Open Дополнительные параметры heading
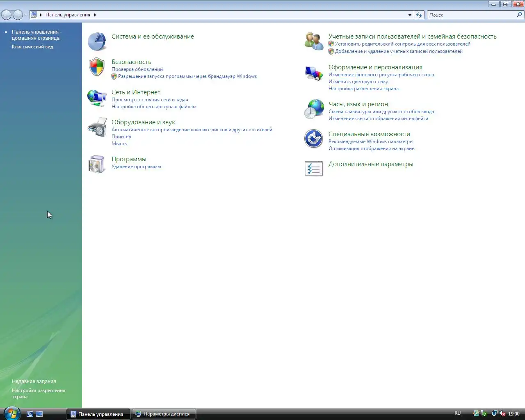 (371, 164)
